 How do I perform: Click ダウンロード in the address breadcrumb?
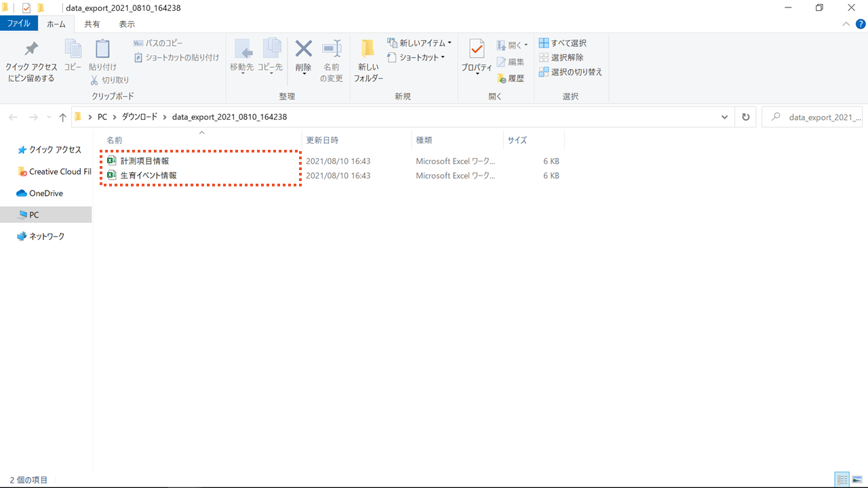(x=139, y=117)
